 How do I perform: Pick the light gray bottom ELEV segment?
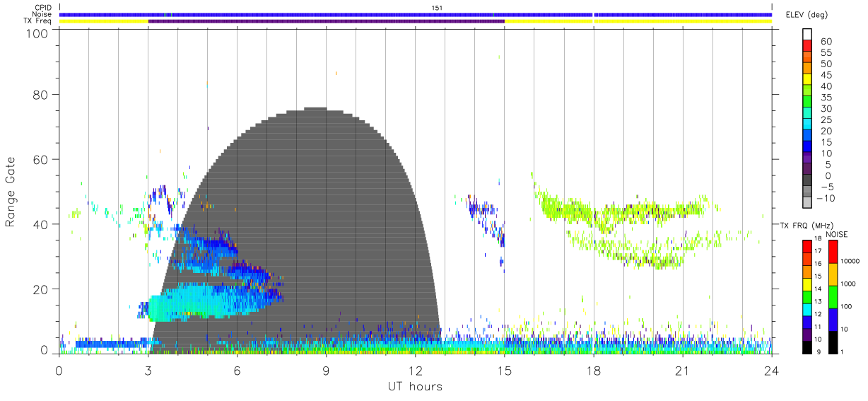pos(807,202)
